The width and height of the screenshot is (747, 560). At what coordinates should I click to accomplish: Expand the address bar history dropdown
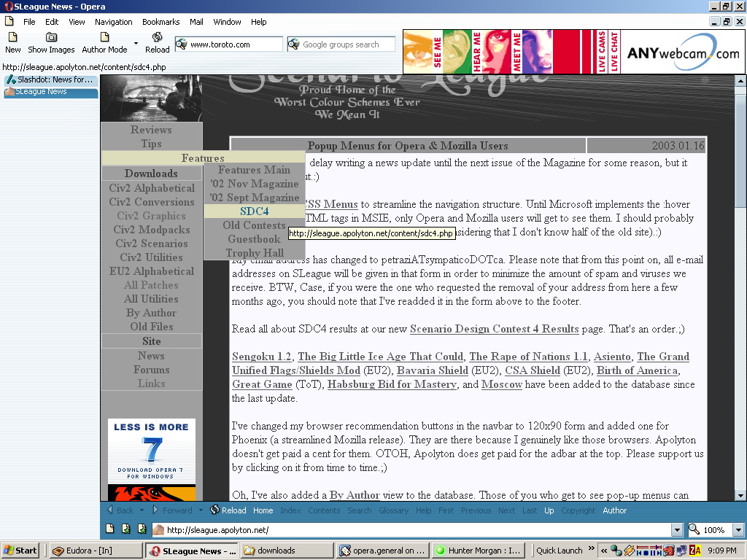point(677,529)
